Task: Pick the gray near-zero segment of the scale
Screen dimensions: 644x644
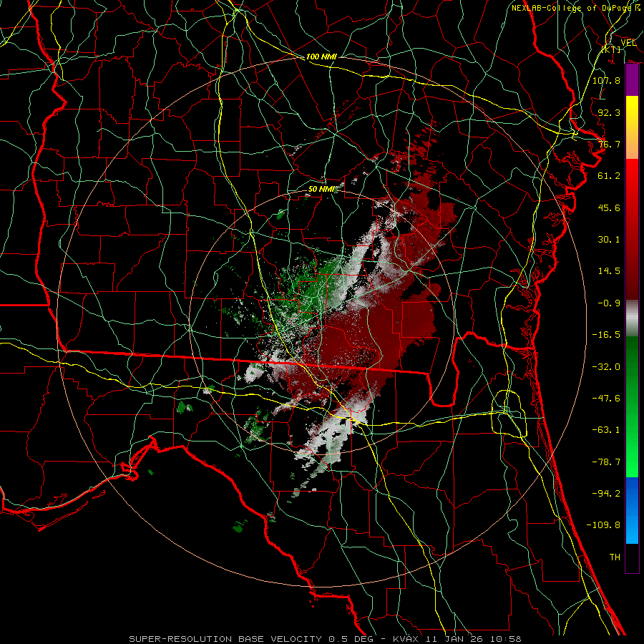Action: 632,318
